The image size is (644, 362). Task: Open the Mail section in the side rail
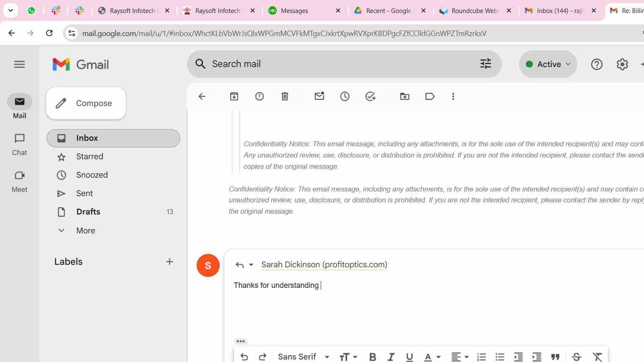pos(19,106)
